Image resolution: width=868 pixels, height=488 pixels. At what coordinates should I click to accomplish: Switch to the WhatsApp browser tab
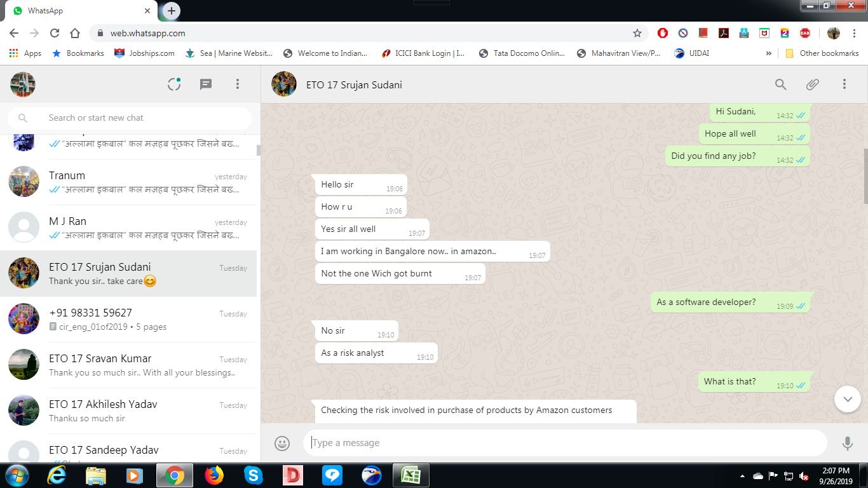81,11
